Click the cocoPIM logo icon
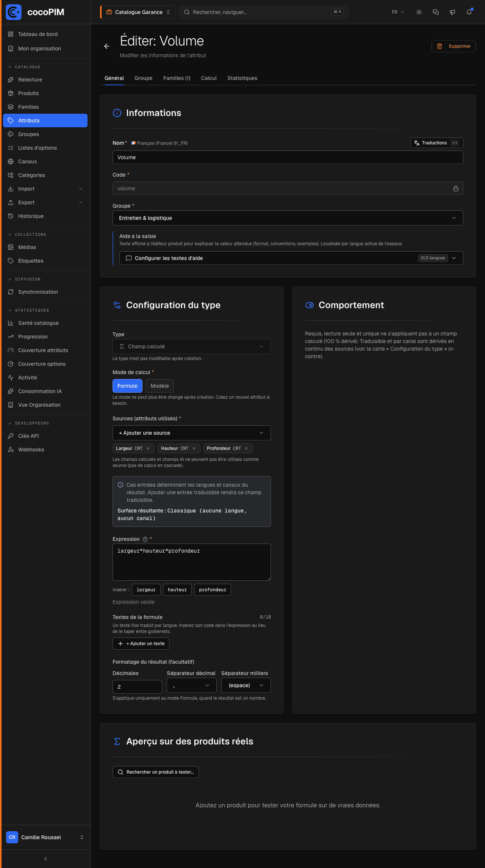 coord(14,12)
